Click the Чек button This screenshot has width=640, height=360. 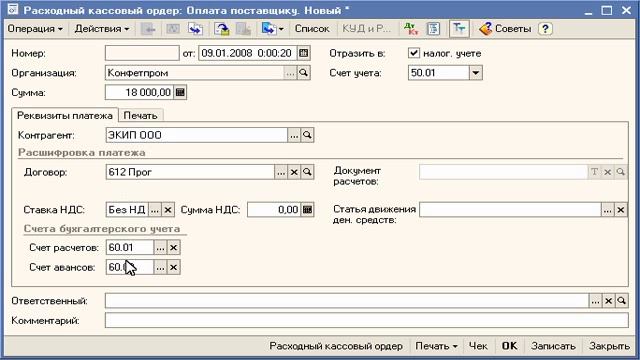pyautogui.click(x=478, y=346)
